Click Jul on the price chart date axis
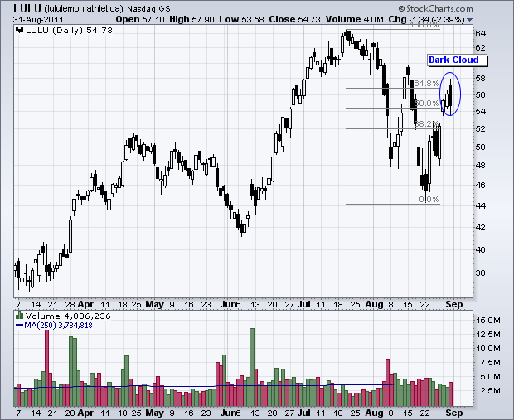The image size is (514, 420). coord(304,304)
